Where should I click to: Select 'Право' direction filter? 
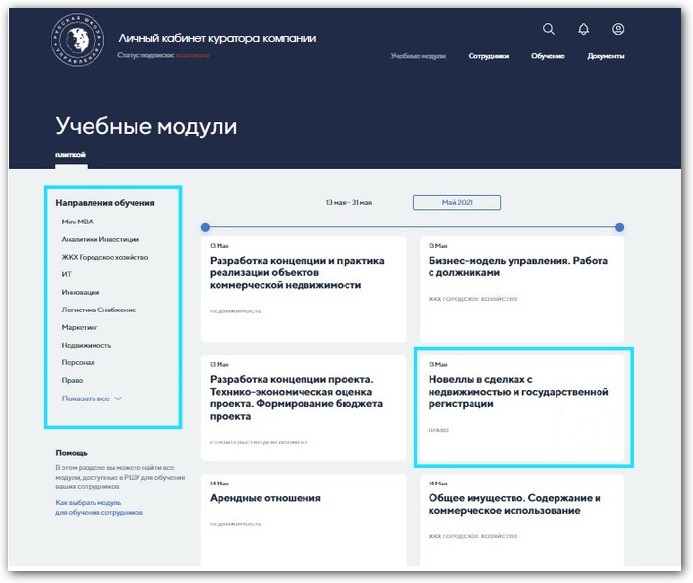pyautogui.click(x=72, y=380)
